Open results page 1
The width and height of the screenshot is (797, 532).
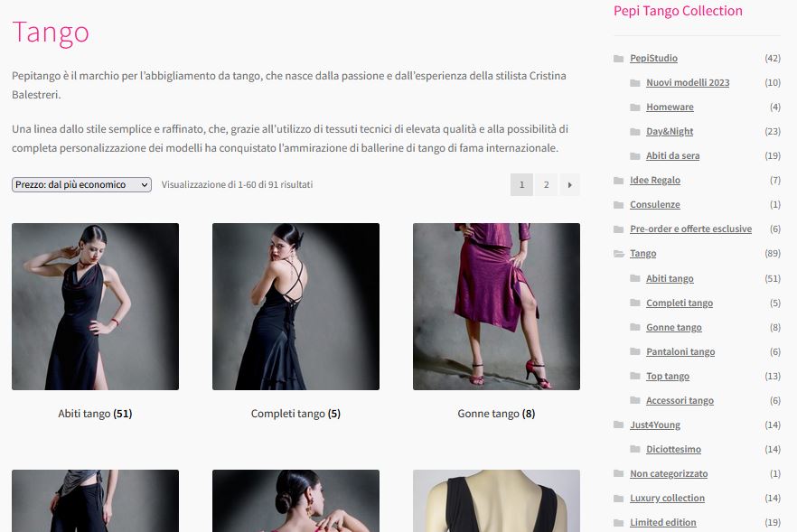pos(521,185)
